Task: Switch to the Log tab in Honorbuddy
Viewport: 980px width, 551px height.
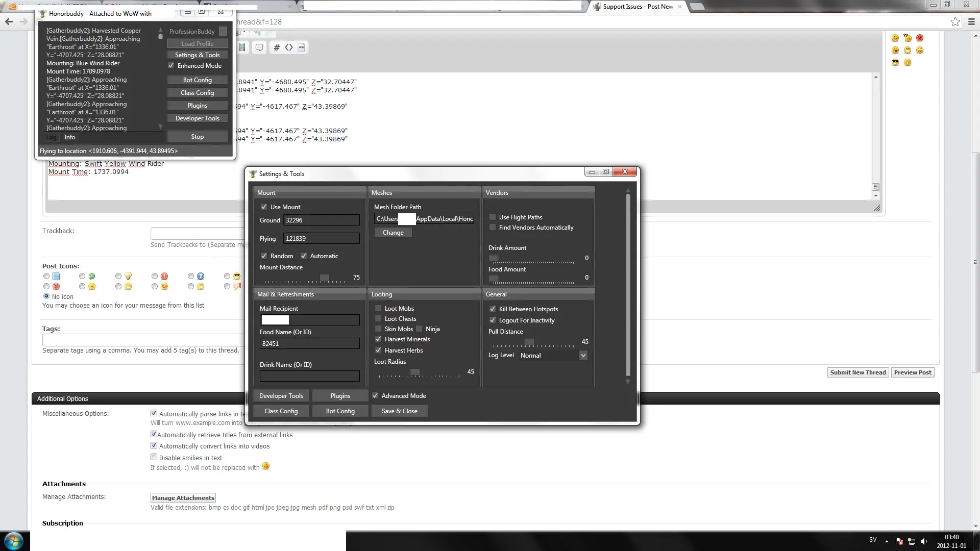Action: 51,137
